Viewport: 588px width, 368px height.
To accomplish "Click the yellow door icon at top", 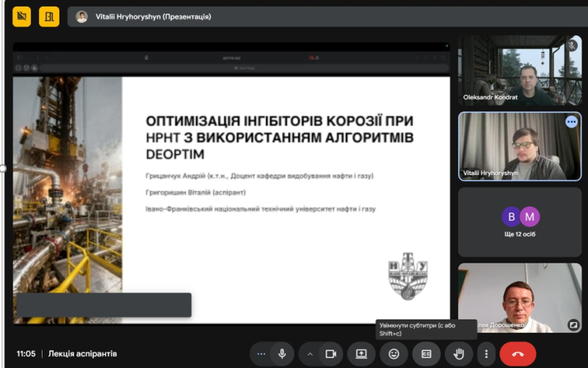I will click(x=49, y=16).
